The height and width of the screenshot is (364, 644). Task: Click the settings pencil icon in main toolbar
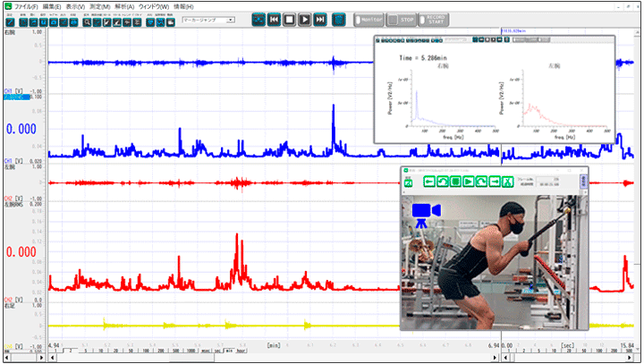pos(10,22)
